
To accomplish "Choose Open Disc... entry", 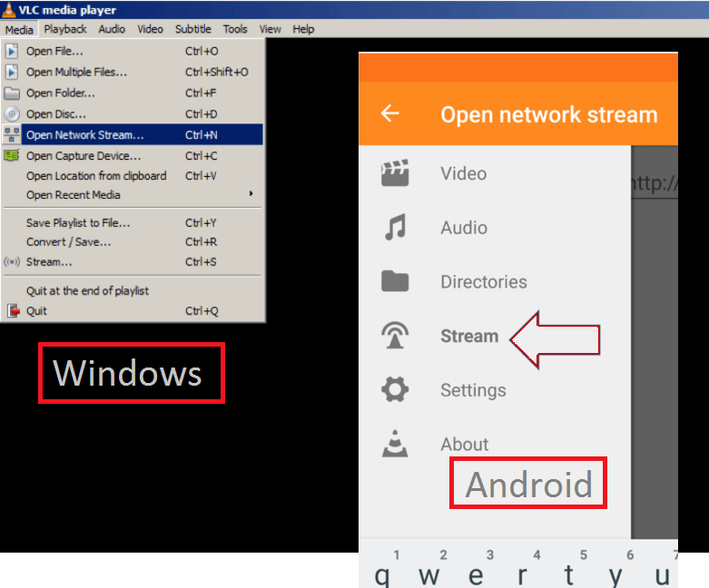I will pyautogui.click(x=132, y=114).
